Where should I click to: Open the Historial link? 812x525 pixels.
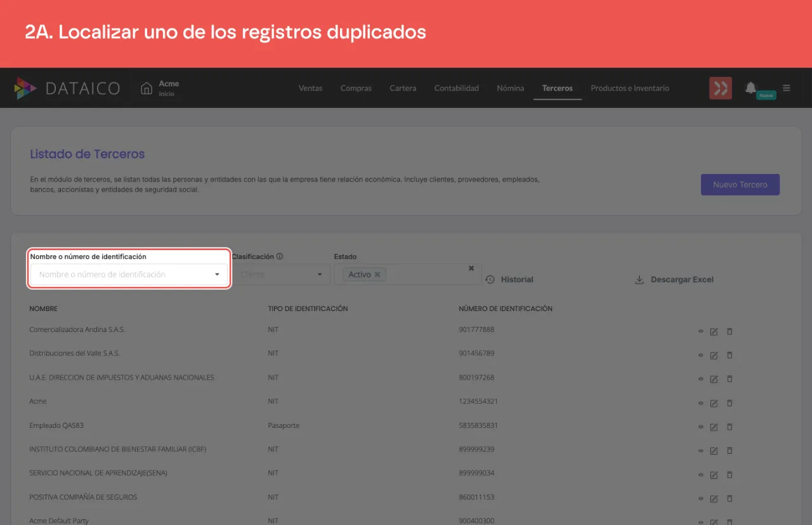509,279
